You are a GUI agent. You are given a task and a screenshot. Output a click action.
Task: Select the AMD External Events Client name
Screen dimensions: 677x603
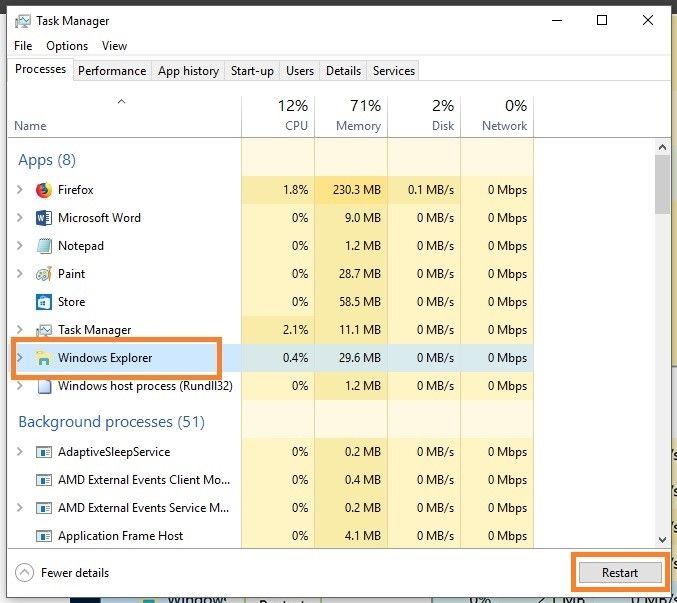point(144,480)
